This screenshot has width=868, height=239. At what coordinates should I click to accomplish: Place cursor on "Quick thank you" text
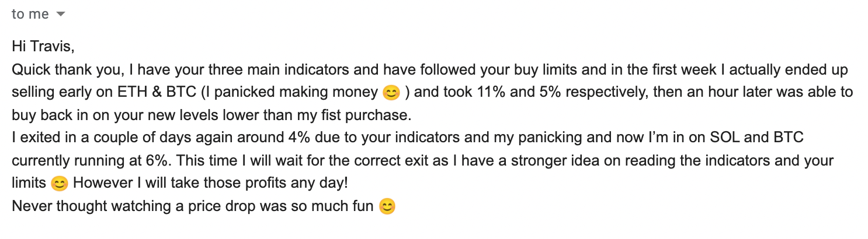60,69
